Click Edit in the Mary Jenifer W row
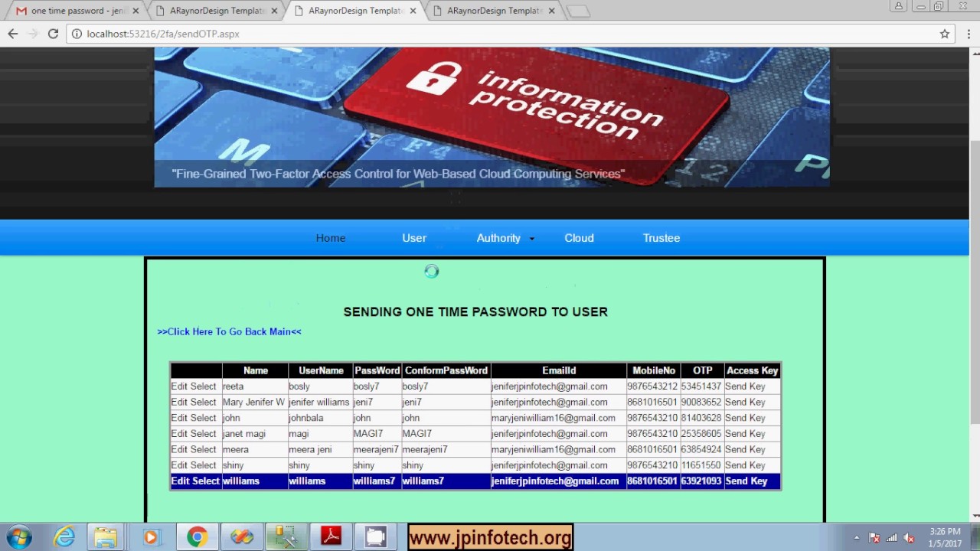Image resolution: width=980 pixels, height=551 pixels. tap(180, 402)
